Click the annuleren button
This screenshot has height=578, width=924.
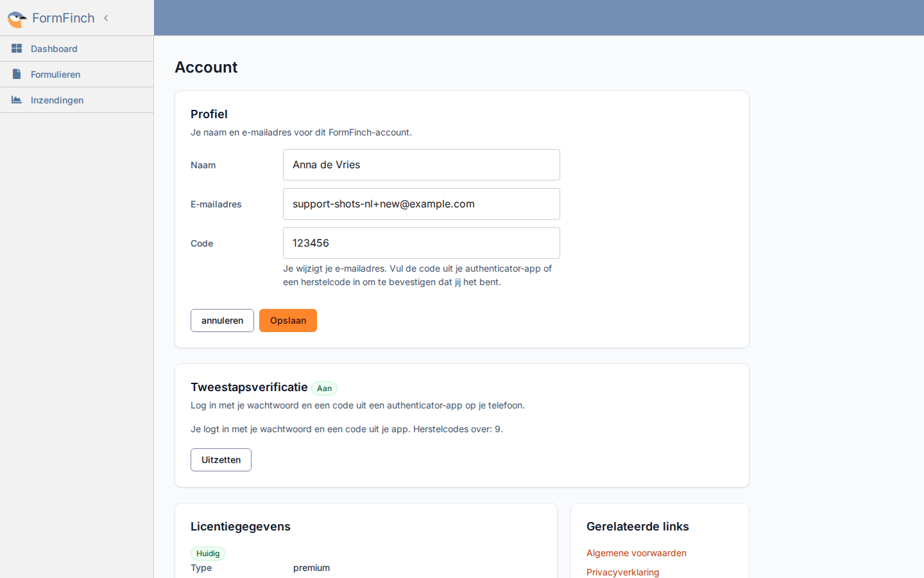(x=222, y=320)
